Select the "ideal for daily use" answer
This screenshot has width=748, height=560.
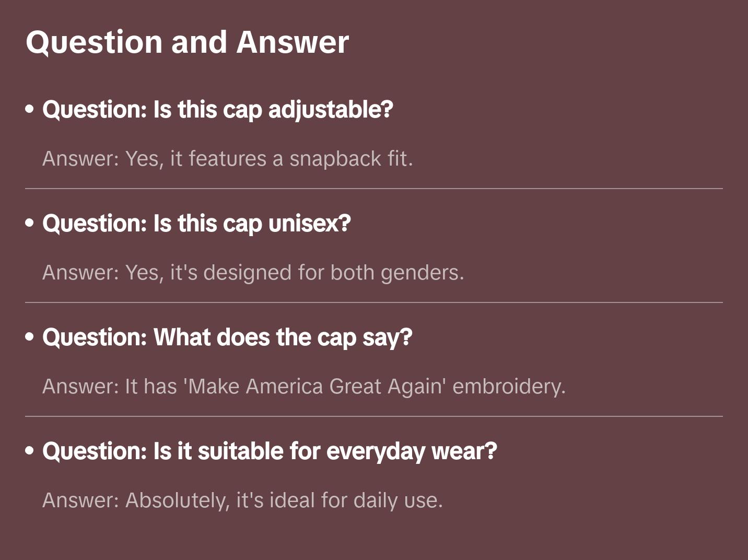(x=242, y=500)
